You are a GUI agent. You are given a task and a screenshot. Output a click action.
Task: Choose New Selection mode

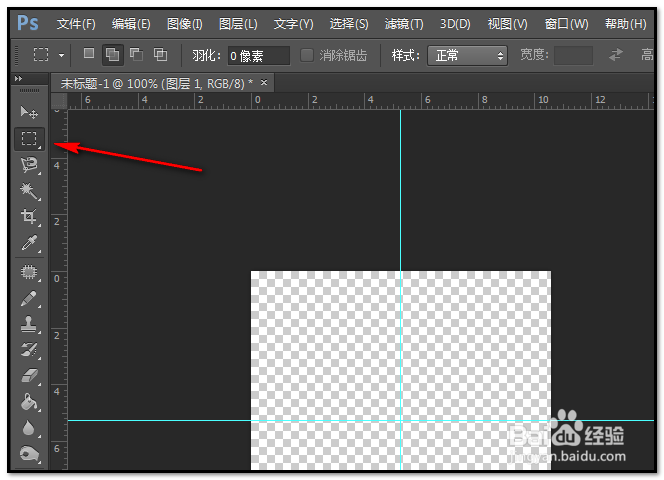[x=89, y=54]
